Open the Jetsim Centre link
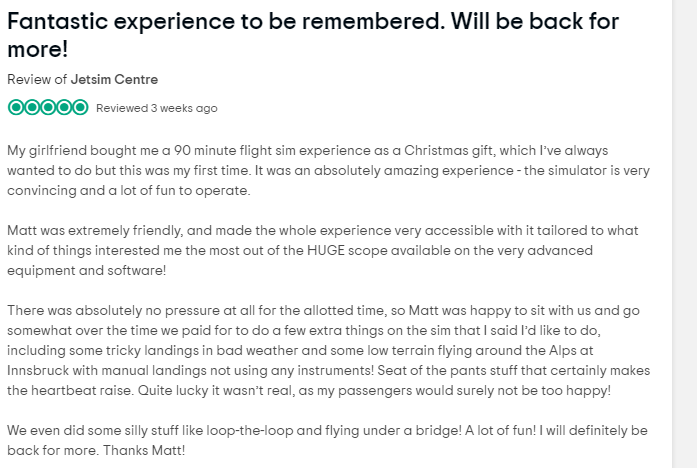The image size is (697, 468). 114,80
